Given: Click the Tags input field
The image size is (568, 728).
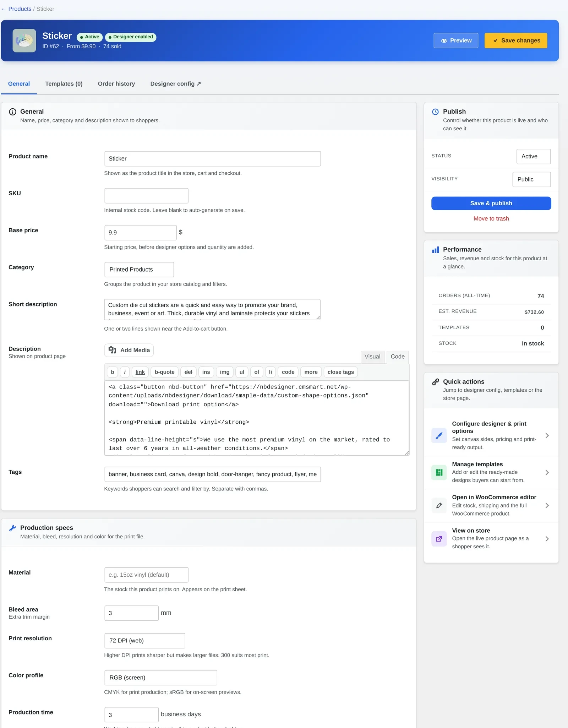Looking at the screenshot, I should click(213, 474).
